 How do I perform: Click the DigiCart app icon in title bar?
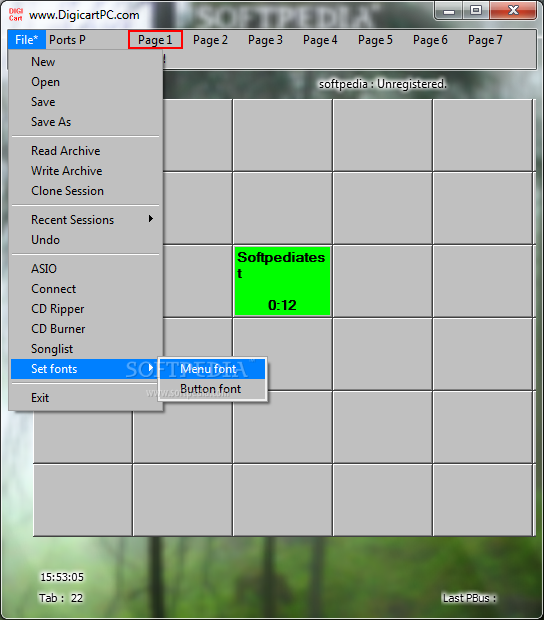(15, 15)
